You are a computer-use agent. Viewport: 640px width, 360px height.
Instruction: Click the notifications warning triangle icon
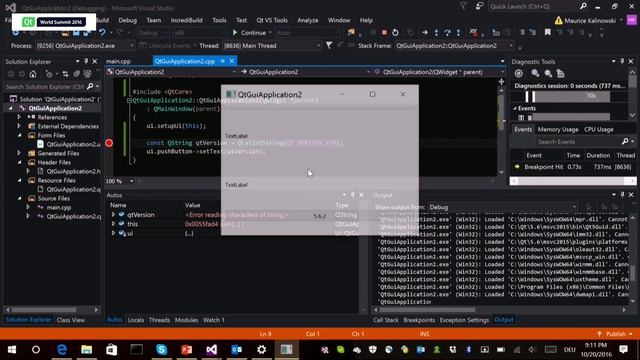[x=558, y=20]
